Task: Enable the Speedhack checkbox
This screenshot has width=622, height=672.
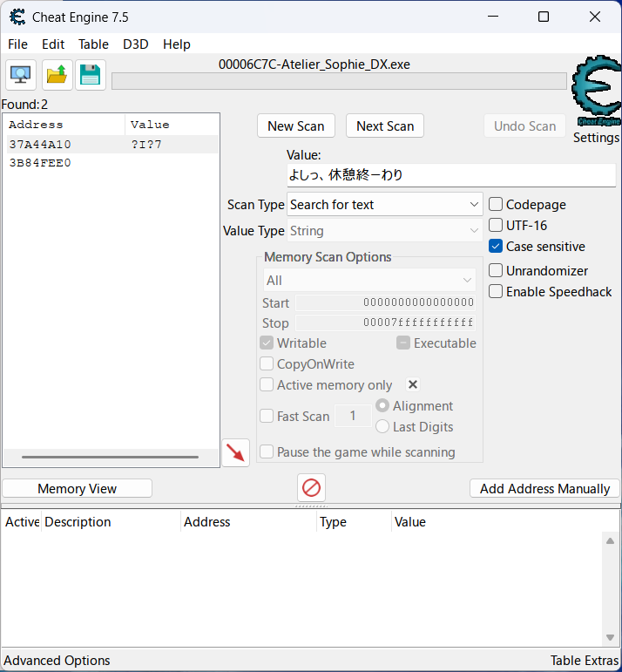Action: (x=496, y=292)
